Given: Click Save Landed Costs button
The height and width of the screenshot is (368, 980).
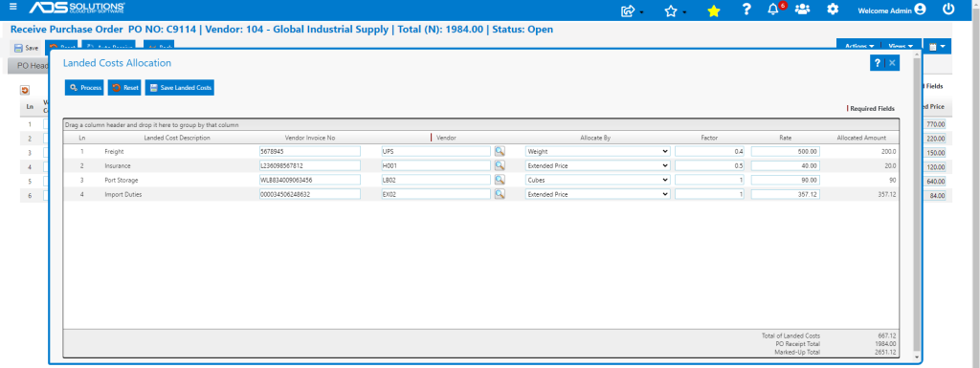Looking at the screenshot, I should (x=180, y=88).
